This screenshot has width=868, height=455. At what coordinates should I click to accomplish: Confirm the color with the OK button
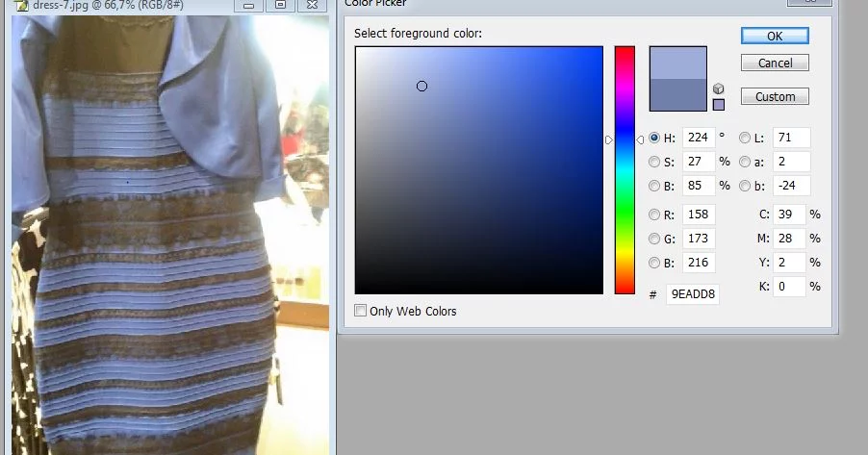[775, 36]
